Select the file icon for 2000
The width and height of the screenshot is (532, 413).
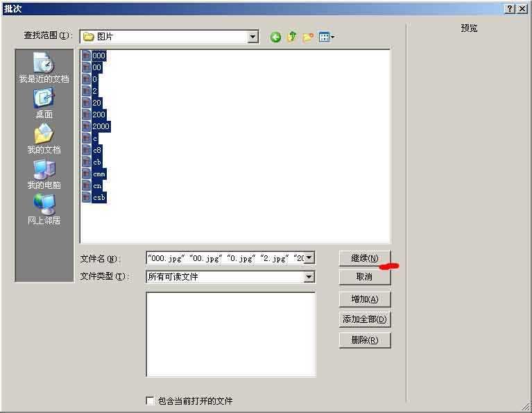pyautogui.click(x=87, y=126)
